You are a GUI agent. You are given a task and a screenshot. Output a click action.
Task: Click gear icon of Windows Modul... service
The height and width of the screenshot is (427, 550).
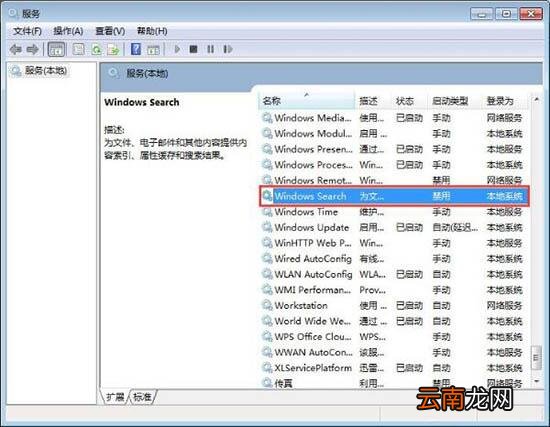pyautogui.click(x=267, y=134)
